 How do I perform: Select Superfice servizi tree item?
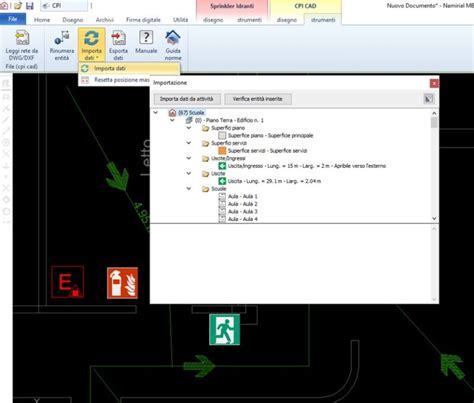(267, 151)
